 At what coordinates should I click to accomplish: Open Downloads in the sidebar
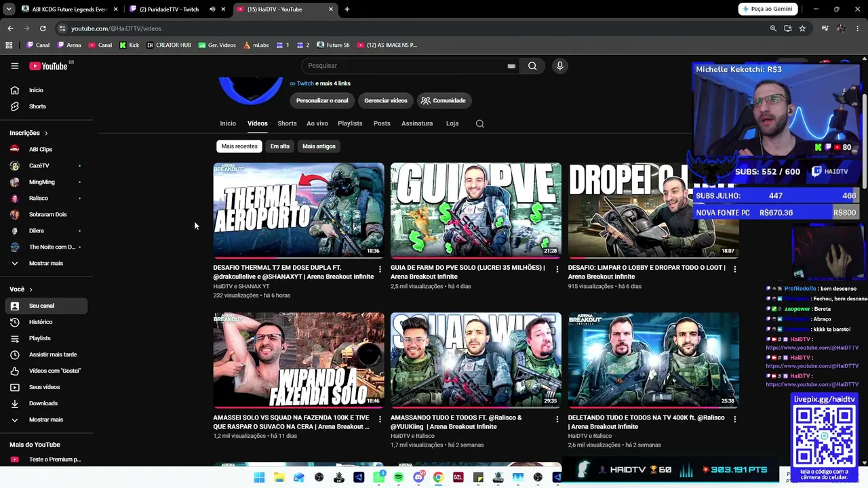pyautogui.click(x=43, y=403)
